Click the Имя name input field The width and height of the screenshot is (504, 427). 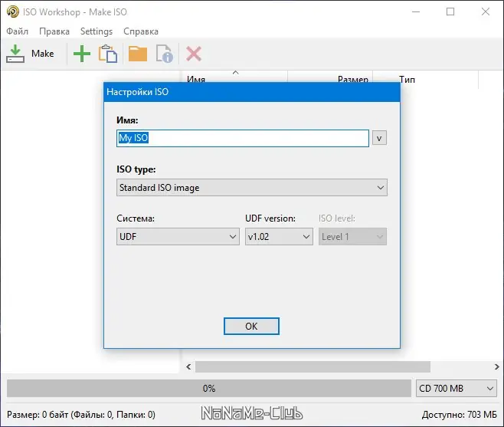(243, 138)
